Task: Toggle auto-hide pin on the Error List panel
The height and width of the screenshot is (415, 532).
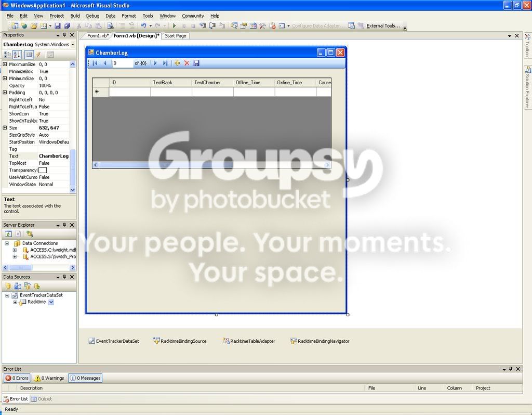Action: click(511, 369)
